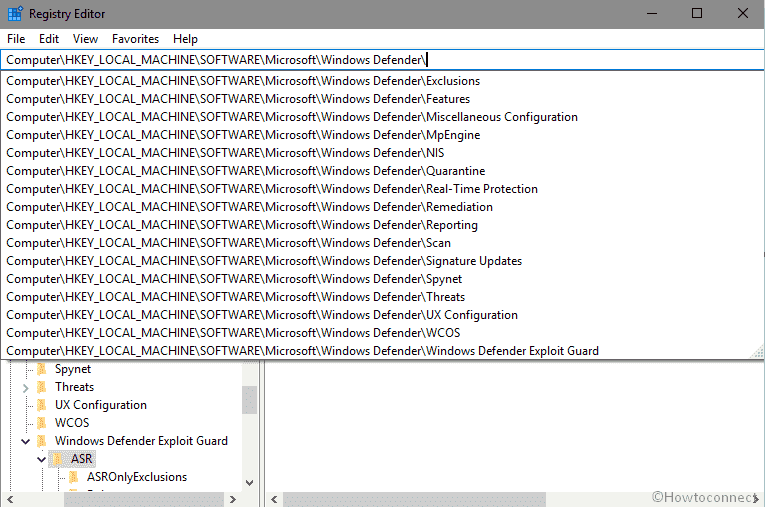765x507 pixels.
Task: Click the values pane horizontal scrollbar thumb
Action: tap(414, 500)
